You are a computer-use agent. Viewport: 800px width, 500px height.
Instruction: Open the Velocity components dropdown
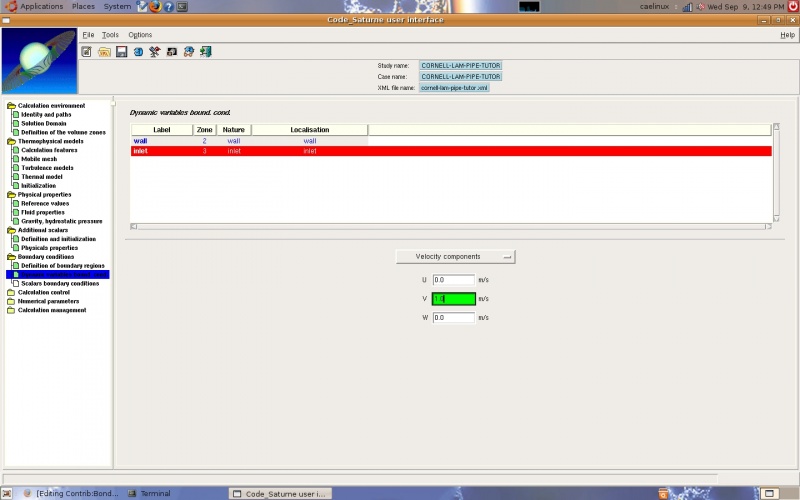[x=456, y=257]
